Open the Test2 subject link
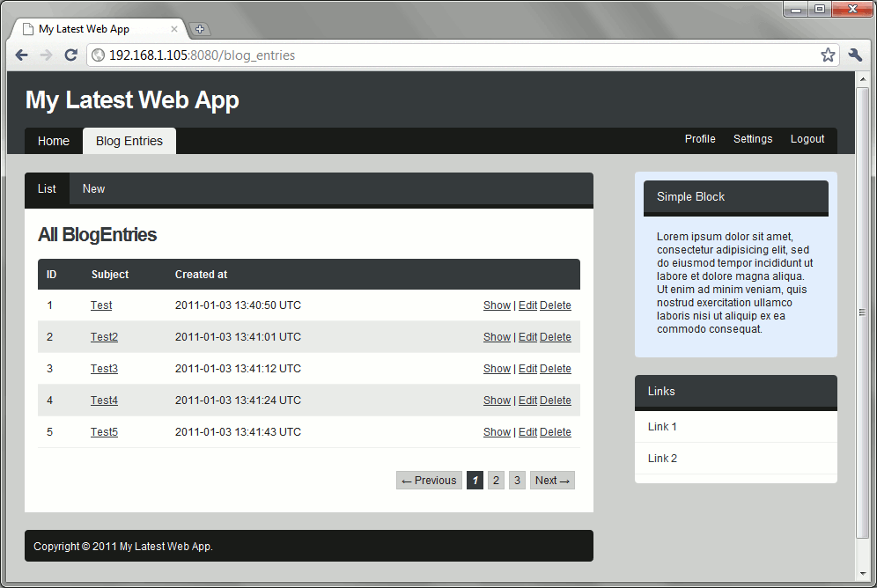Viewport: 877px width, 588px height. click(x=104, y=337)
